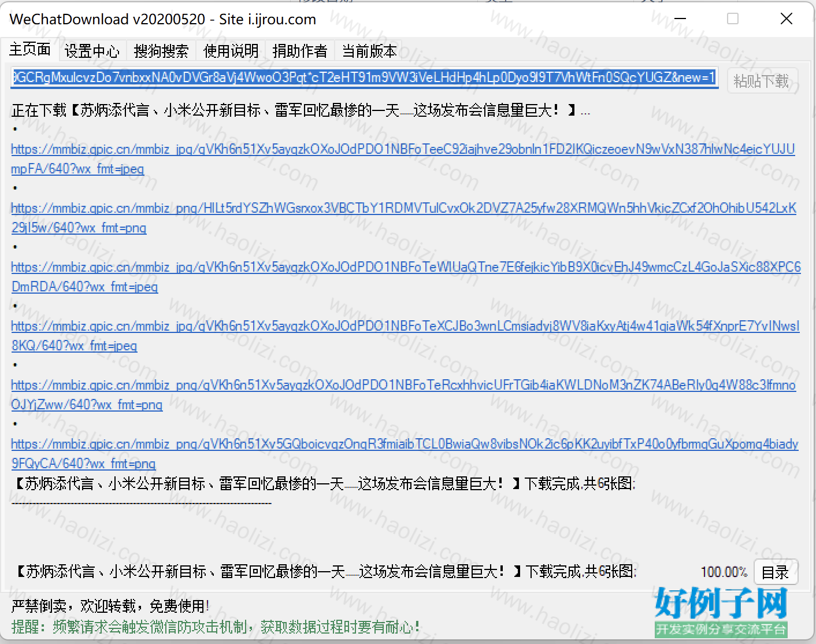Open the 目录 folder button
Screen dimensions: 816x644
click(776, 572)
